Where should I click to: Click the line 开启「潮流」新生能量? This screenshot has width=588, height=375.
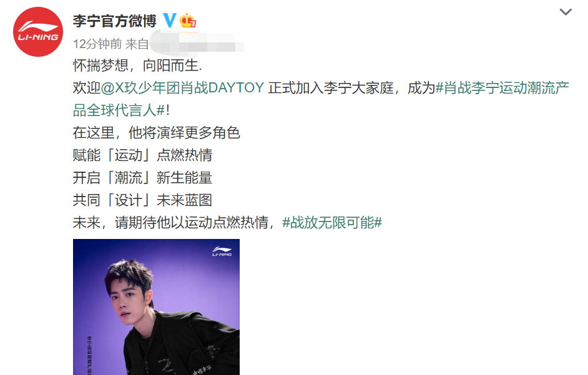(x=142, y=177)
